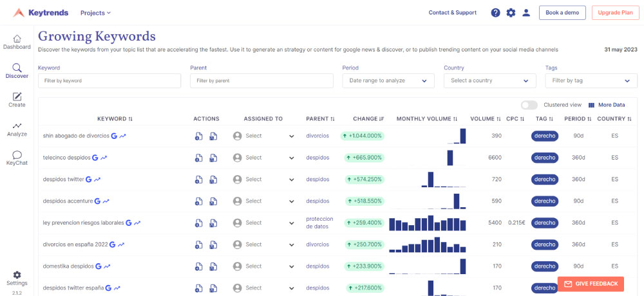
Task: Click the Book a demo button
Action: 562,13
